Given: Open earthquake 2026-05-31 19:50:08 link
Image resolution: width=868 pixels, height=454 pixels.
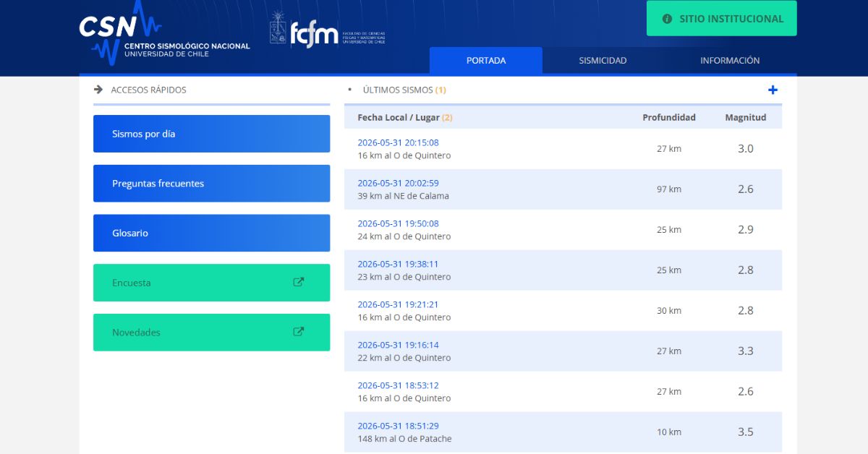Looking at the screenshot, I should coord(398,223).
